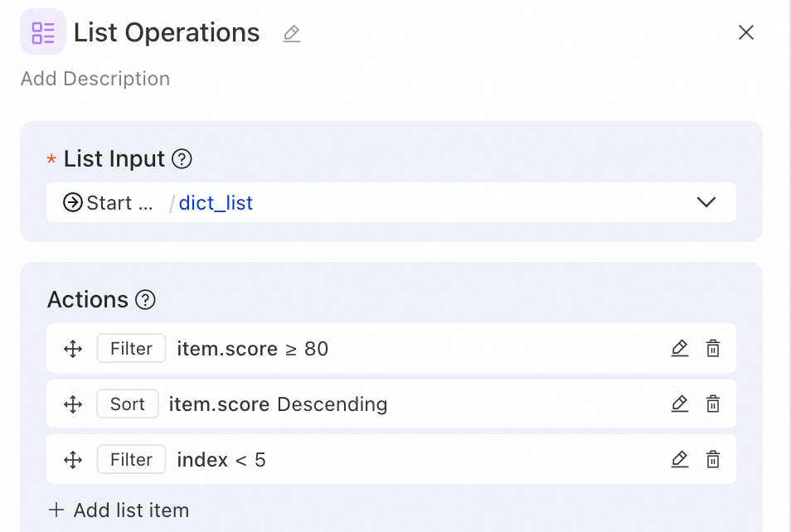Screen dimensions: 791x532
Task: Delete the item.score Descending sort action
Action: click(713, 404)
